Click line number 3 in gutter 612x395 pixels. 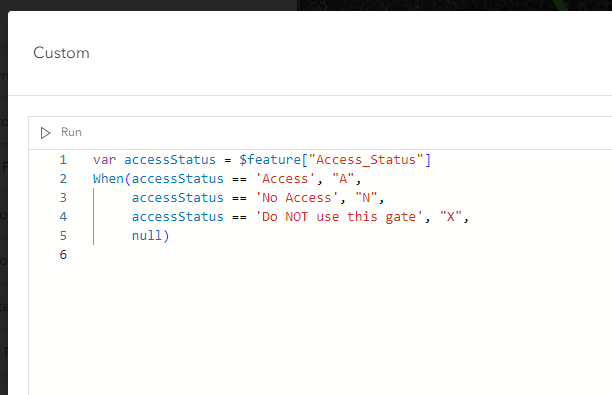(63, 198)
